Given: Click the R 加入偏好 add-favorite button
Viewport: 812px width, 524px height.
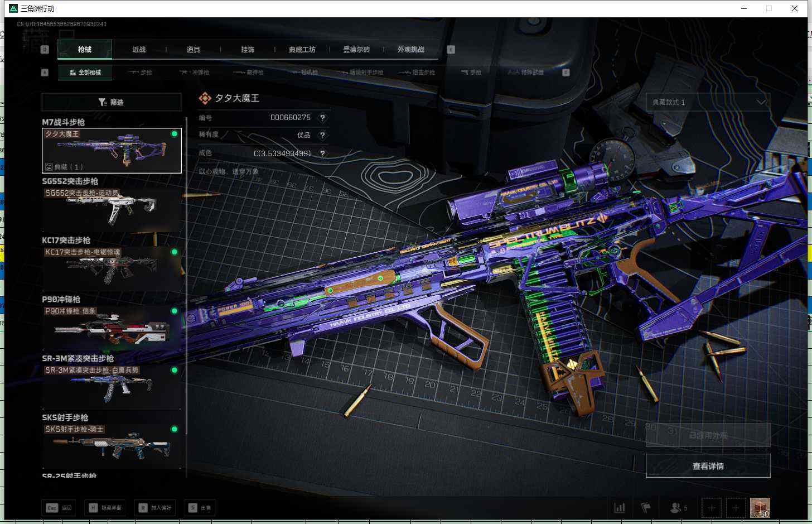Looking at the screenshot, I should [155, 508].
